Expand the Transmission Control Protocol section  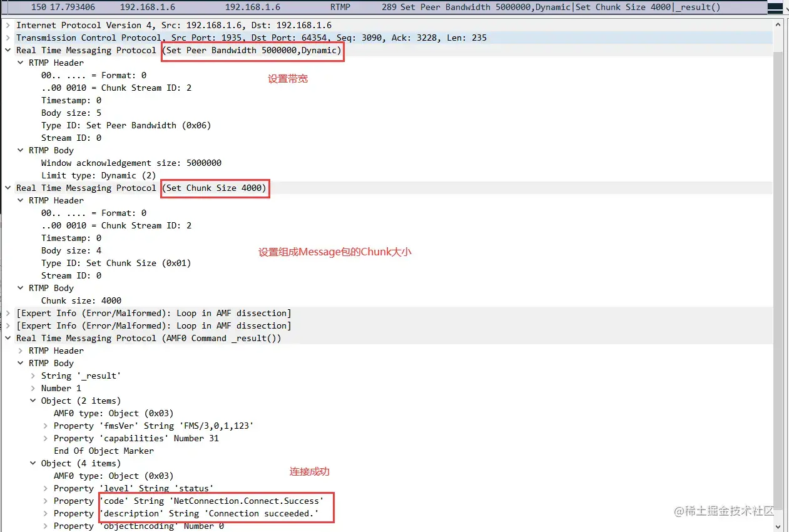[8, 38]
